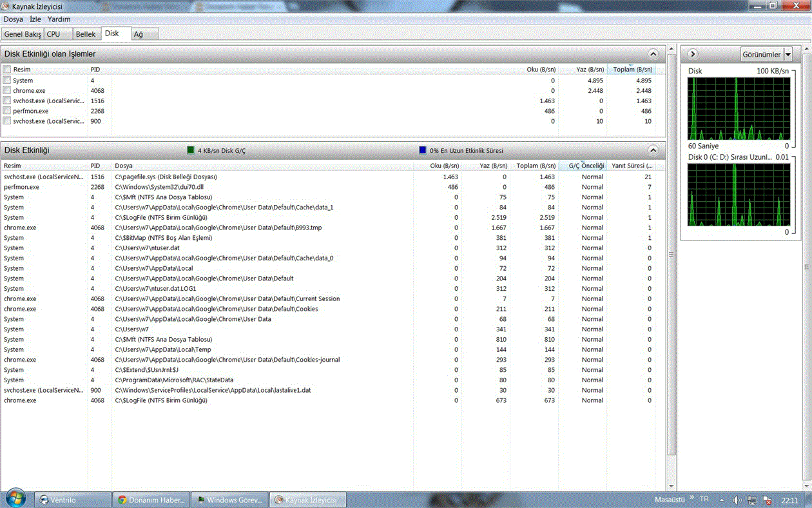Switch to the Bellek tab

[85, 34]
